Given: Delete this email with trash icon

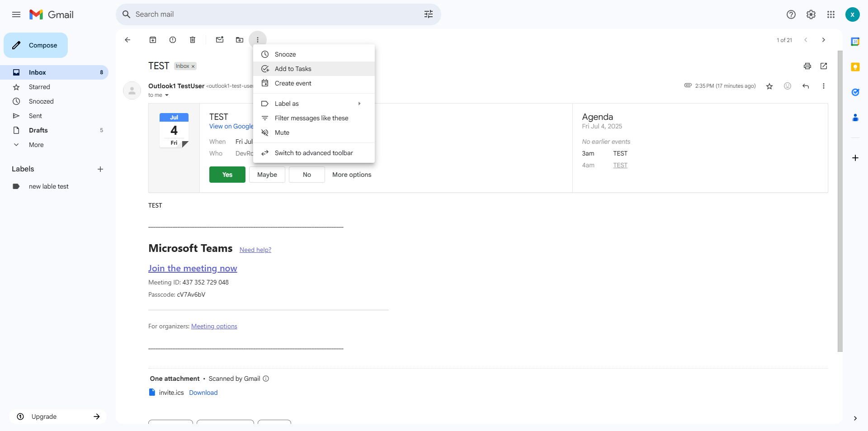Looking at the screenshot, I should point(193,40).
